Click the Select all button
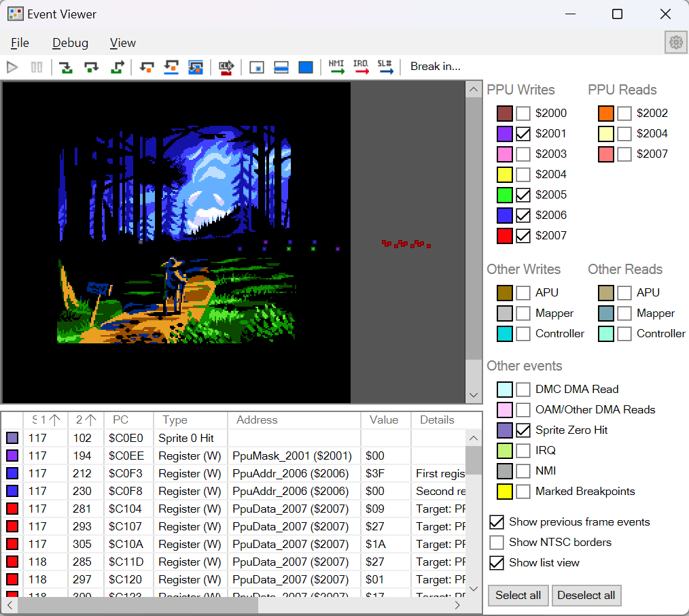The width and height of the screenshot is (689, 616). point(518,596)
